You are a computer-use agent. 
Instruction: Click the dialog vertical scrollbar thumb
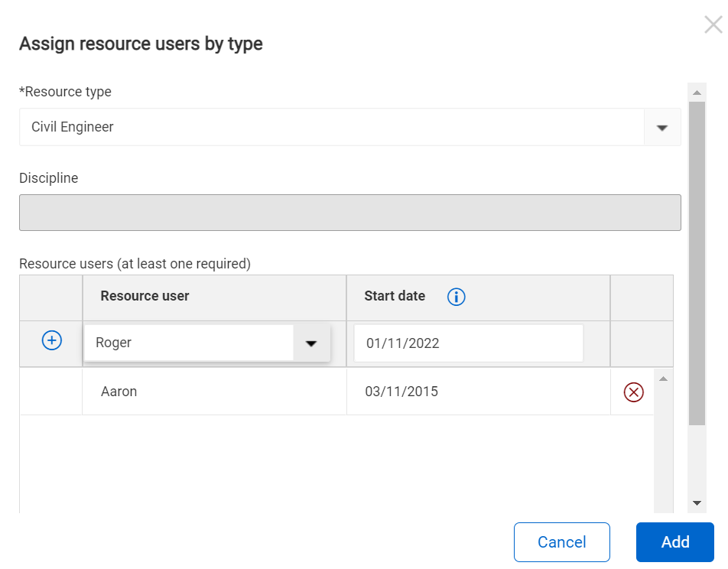coord(697,260)
